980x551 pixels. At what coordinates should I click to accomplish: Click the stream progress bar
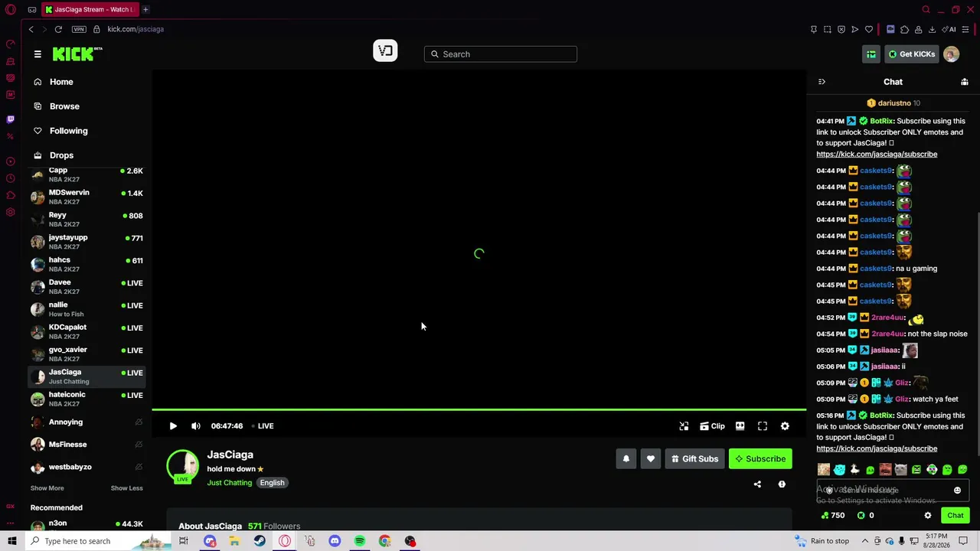[479, 410]
